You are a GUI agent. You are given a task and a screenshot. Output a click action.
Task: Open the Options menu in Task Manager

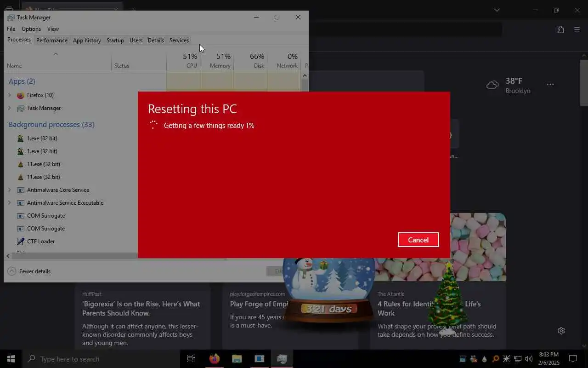tap(31, 29)
